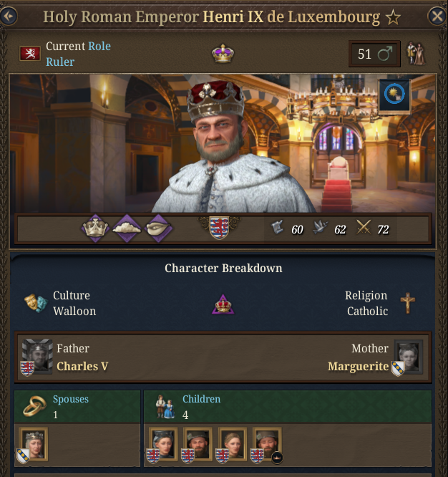This screenshot has width=448, height=477.
Task: Select the crown trait diamond icon
Action: [94, 228]
